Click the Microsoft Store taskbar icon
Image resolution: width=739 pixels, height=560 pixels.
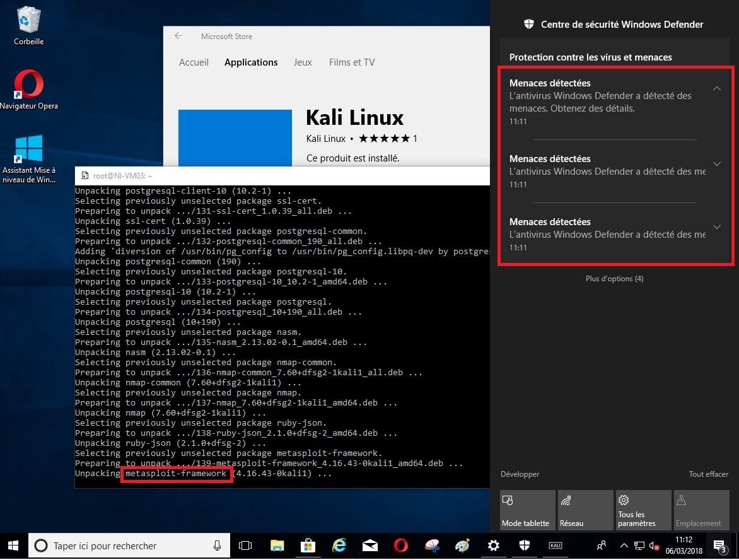coord(308,545)
